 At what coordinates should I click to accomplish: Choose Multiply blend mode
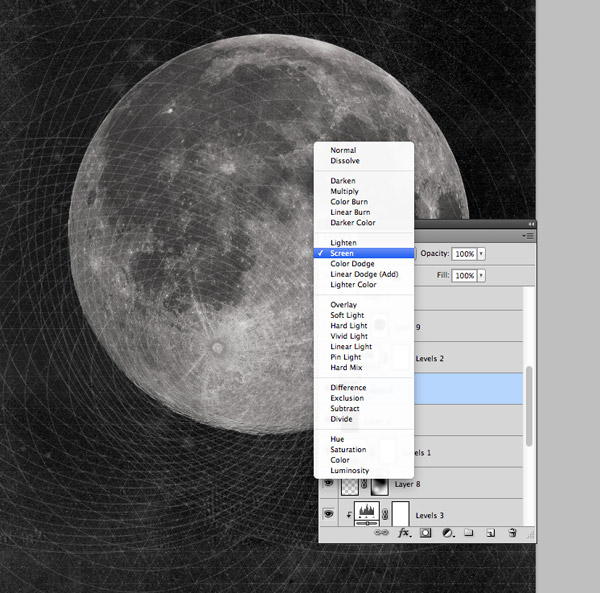pos(344,191)
